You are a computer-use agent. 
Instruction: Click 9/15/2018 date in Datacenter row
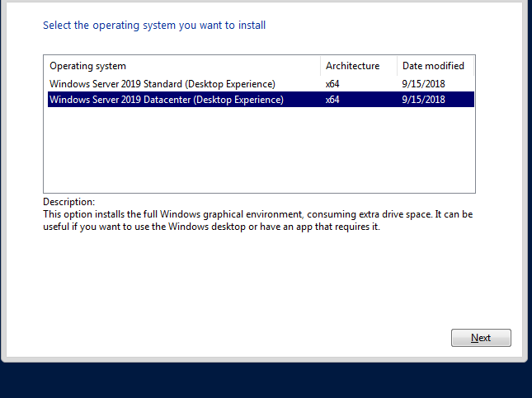[x=423, y=100]
